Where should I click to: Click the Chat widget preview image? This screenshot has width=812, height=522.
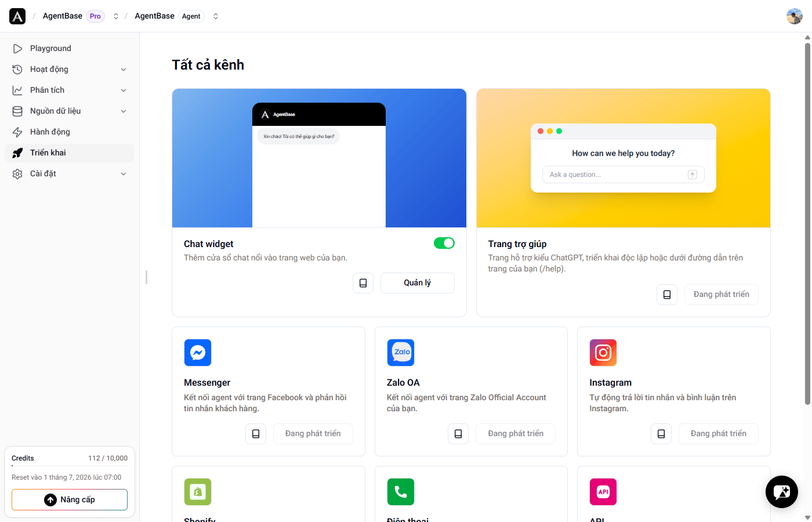[320, 158]
